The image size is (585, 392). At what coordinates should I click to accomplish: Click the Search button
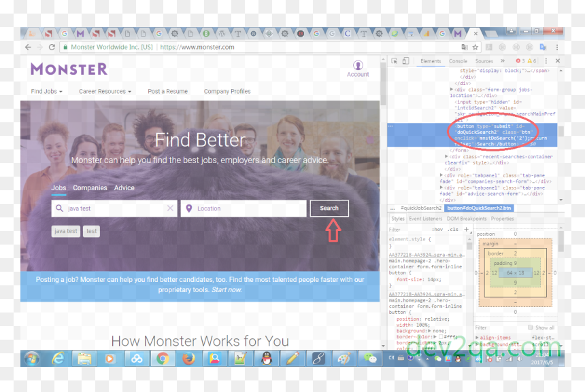click(329, 209)
